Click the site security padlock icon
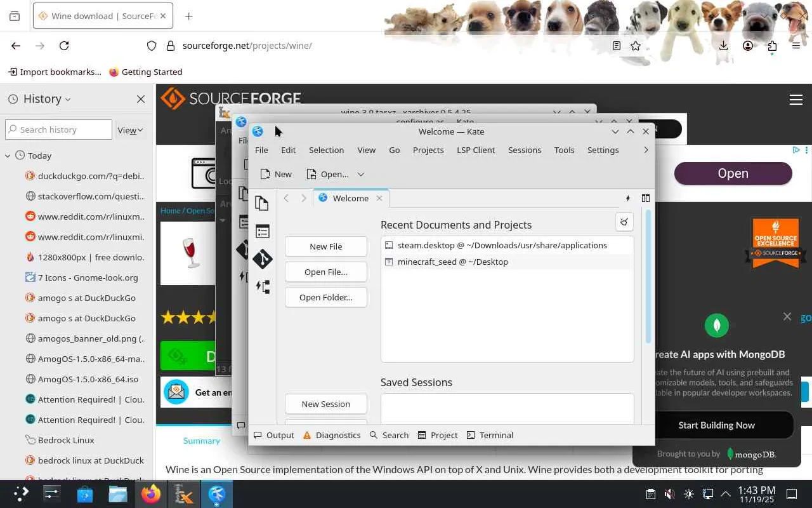812x508 pixels. click(170, 46)
